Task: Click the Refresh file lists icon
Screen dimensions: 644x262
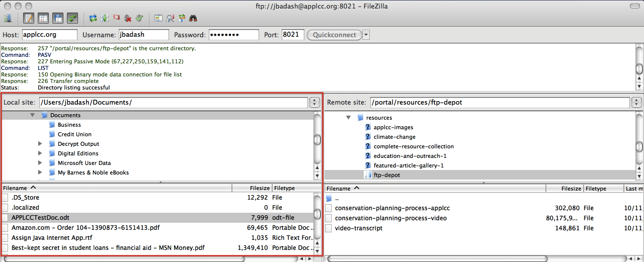Action: point(93,19)
